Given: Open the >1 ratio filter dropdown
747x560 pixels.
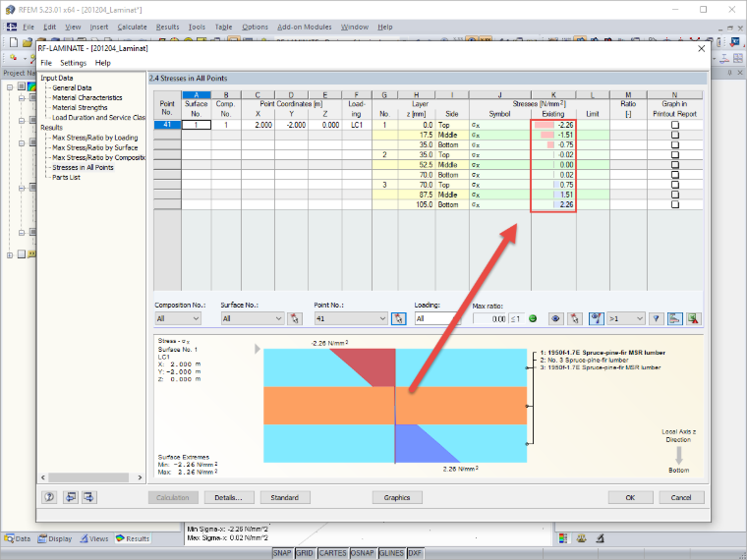Looking at the screenshot, I should point(626,318).
